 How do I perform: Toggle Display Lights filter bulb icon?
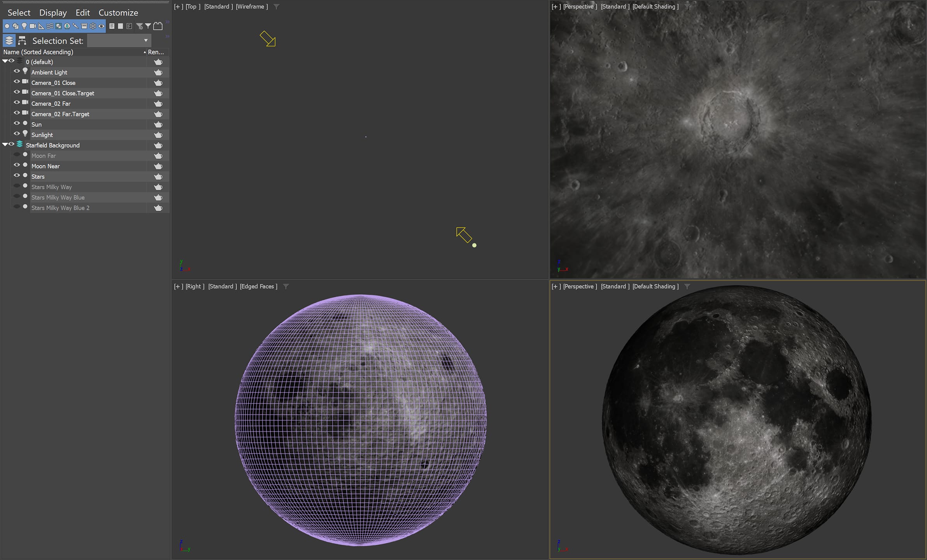coord(24,26)
